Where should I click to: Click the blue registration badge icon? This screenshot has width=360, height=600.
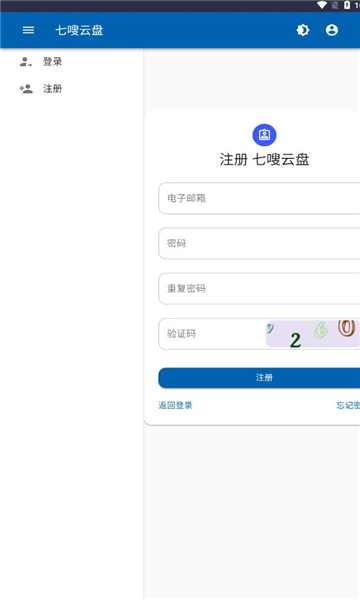click(x=264, y=135)
